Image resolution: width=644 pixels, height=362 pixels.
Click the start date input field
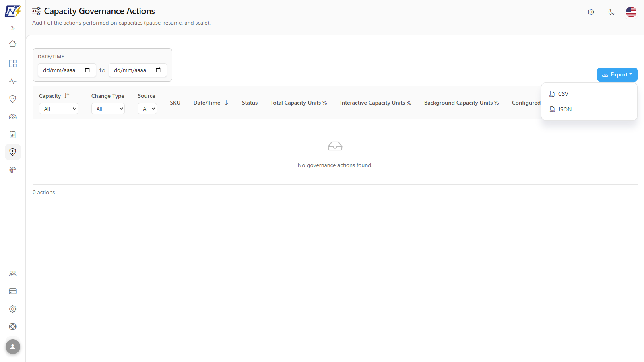[x=67, y=70]
